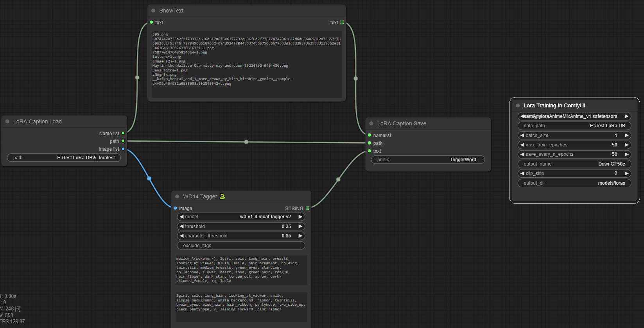Viewport: 644px width, 328px height.
Task: Click the ShowText text output grid icon
Action: (x=342, y=22)
